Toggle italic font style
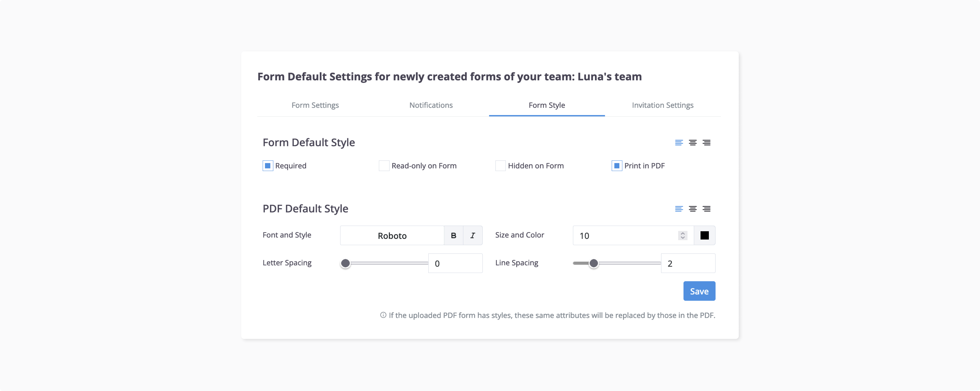The height and width of the screenshot is (391, 980). [472, 236]
